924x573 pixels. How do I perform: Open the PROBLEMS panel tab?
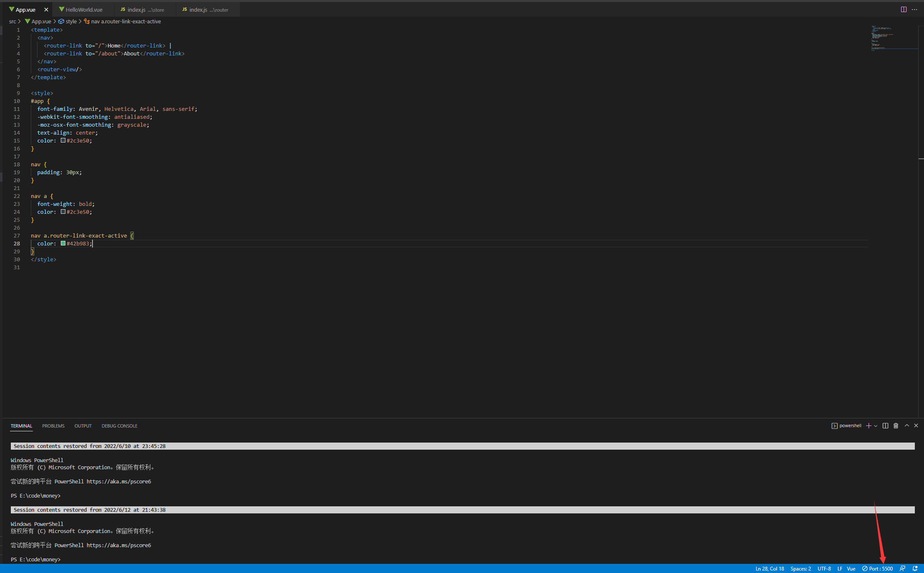click(x=53, y=426)
